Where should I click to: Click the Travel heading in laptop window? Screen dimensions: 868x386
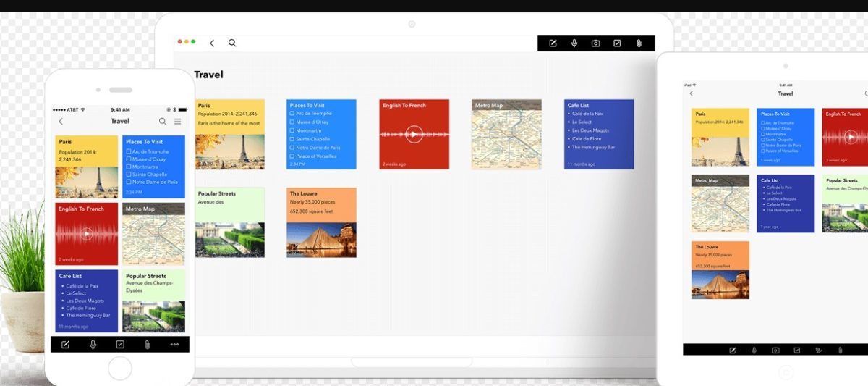pyautogui.click(x=209, y=75)
